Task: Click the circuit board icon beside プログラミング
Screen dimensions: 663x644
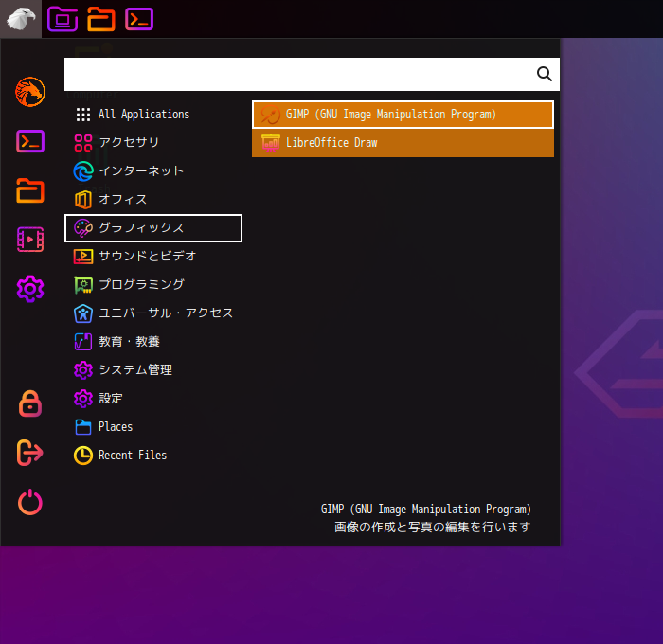Action: pyautogui.click(x=83, y=284)
